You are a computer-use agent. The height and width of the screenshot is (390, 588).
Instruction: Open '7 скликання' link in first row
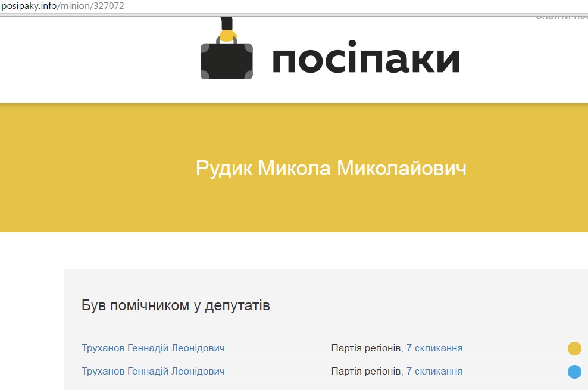tap(434, 348)
